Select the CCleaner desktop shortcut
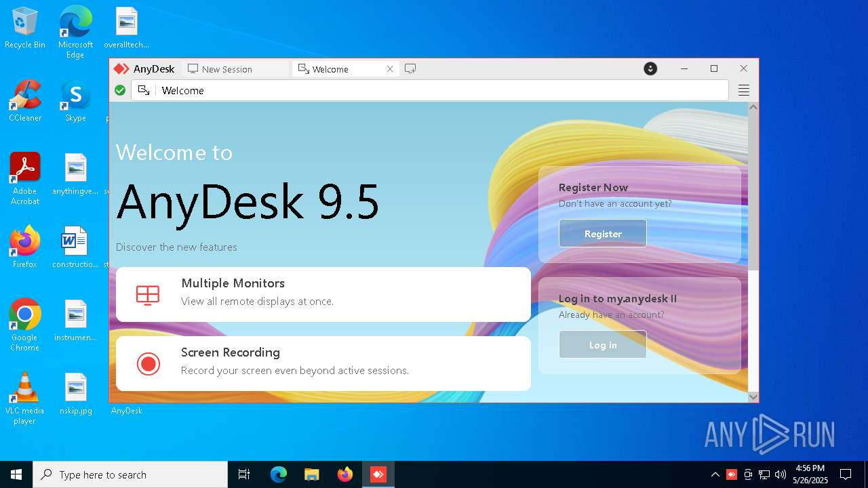 click(x=25, y=102)
